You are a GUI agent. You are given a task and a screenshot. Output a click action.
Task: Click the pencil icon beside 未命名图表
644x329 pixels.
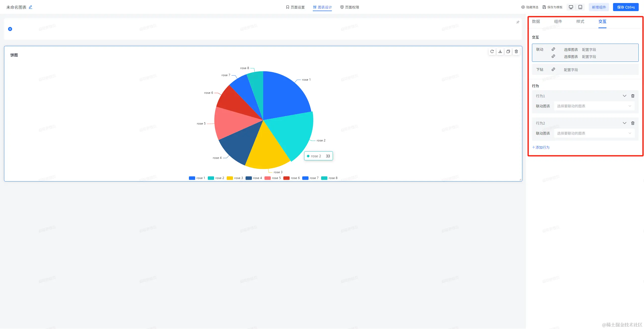(x=30, y=7)
